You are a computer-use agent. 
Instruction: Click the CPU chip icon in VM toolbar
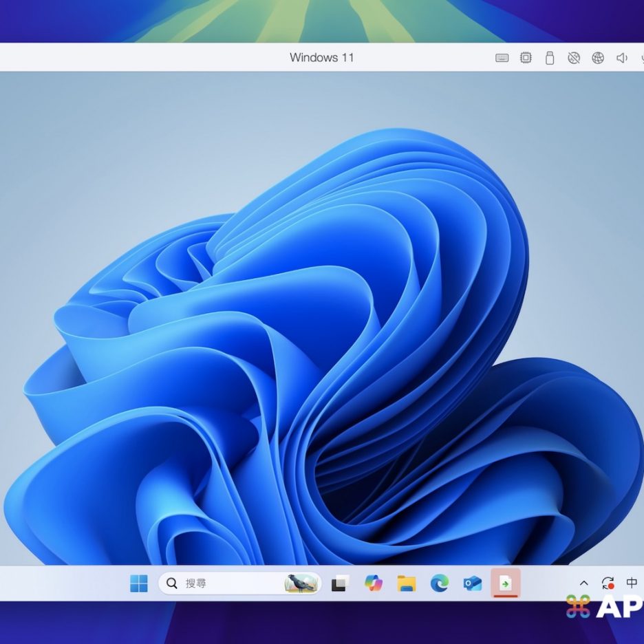[526, 58]
